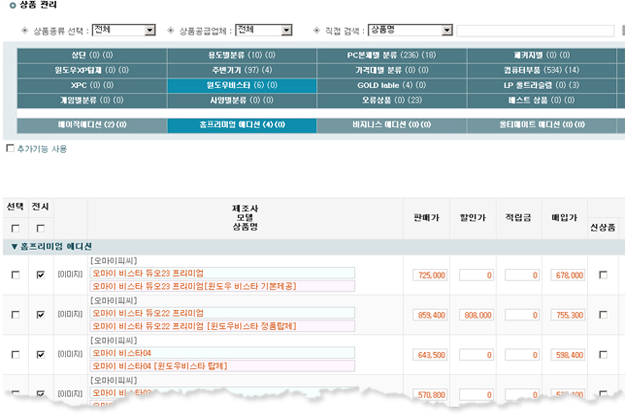Enable the 추가기능 사용 checkbox

pos(11,148)
